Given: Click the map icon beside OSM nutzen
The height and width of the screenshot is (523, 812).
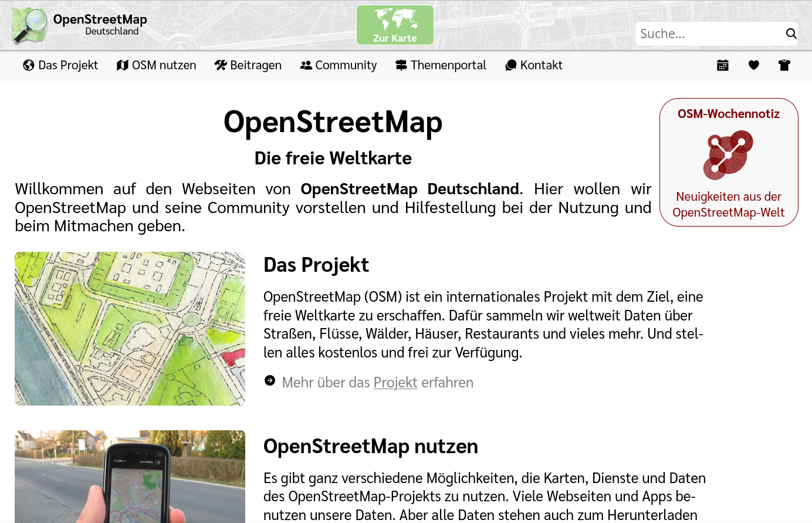Looking at the screenshot, I should coord(122,65).
